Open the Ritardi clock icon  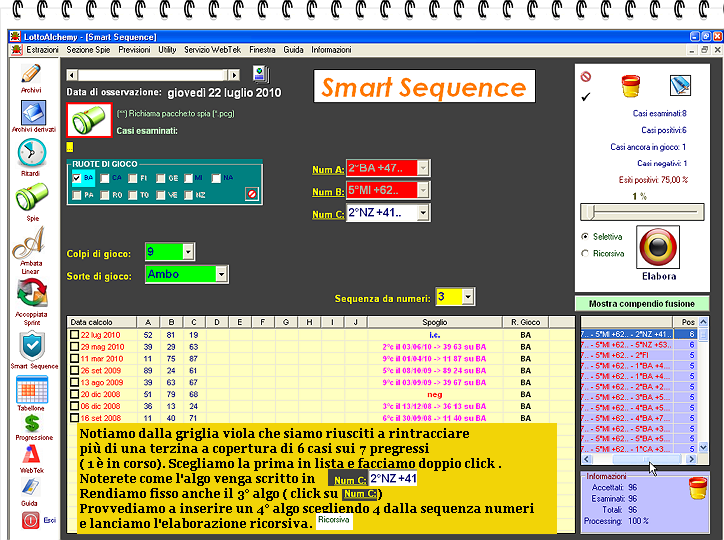(31, 153)
